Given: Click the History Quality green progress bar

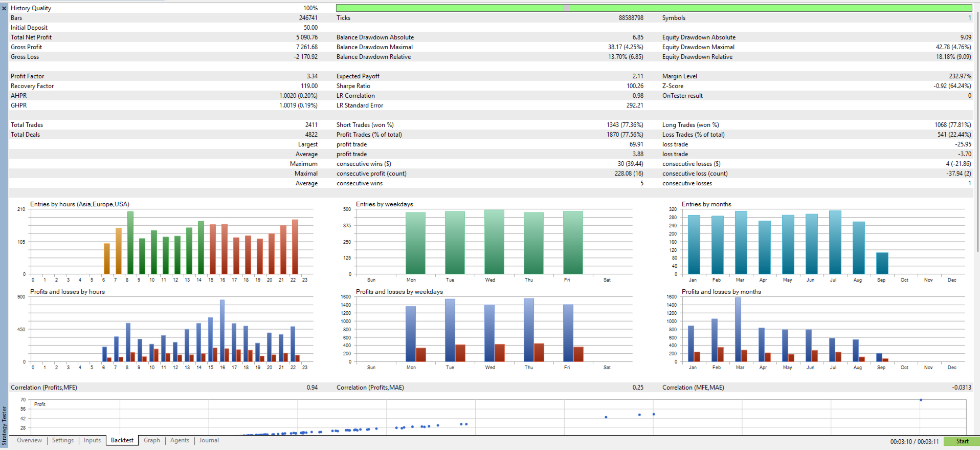Looking at the screenshot, I should [654, 8].
